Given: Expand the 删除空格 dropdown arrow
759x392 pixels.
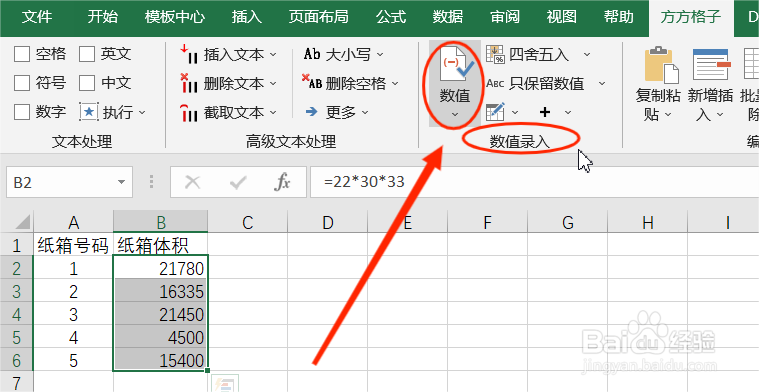Looking at the screenshot, I should coord(395,84).
